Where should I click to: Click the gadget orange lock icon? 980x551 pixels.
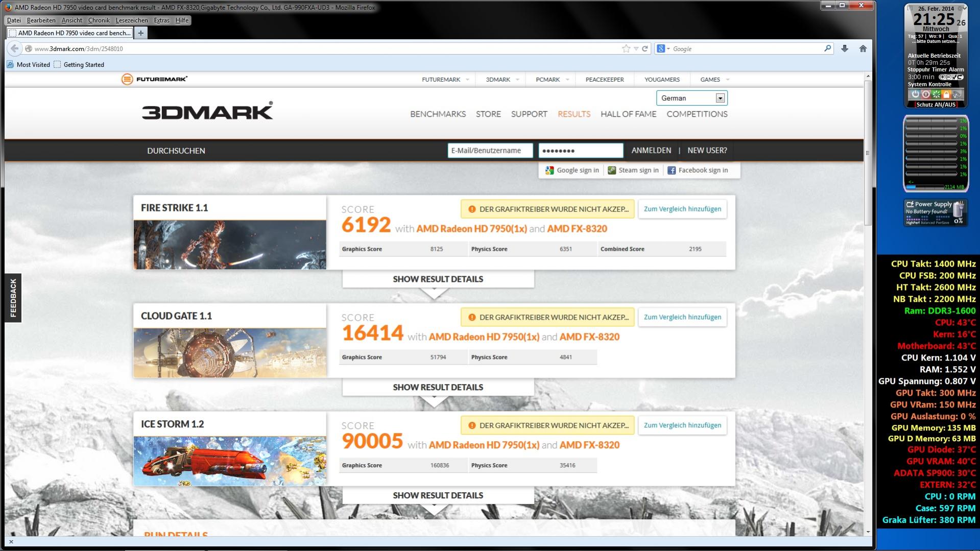click(946, 94)
